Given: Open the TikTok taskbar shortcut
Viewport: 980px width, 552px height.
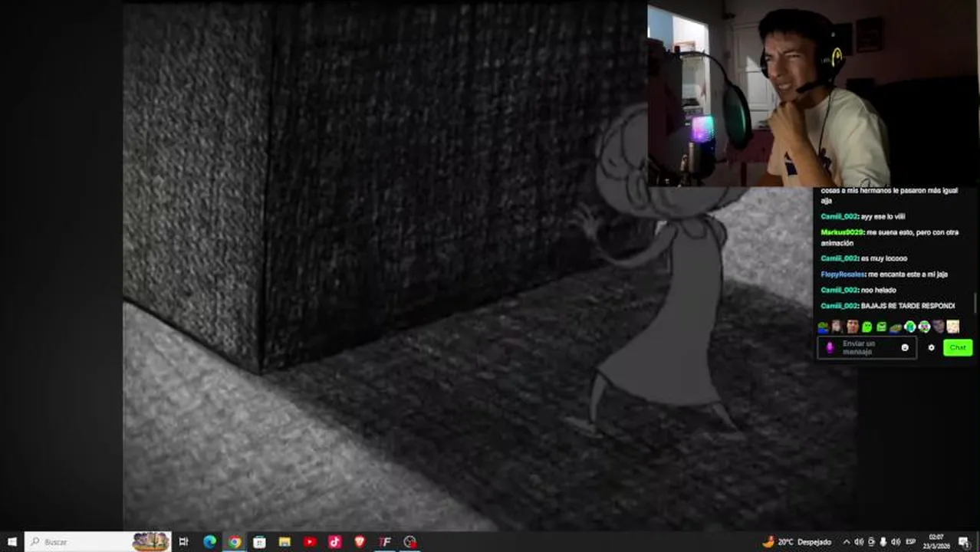Looking at the screenshot, I should tap(334, 542).
